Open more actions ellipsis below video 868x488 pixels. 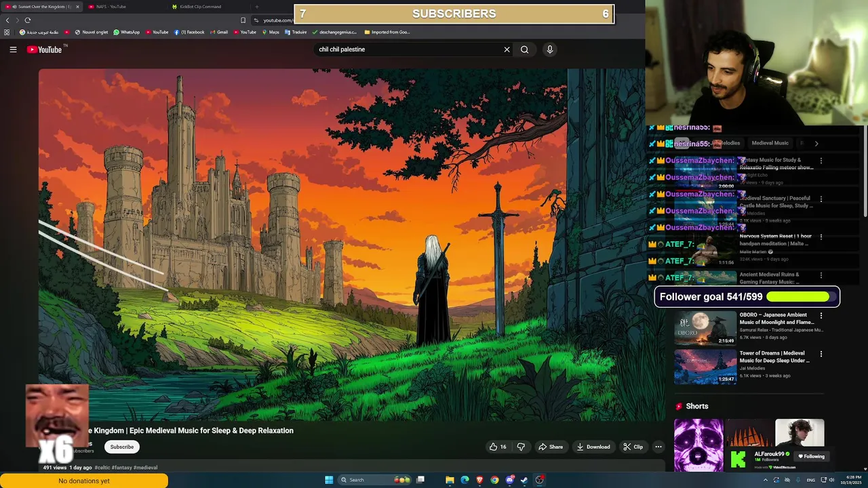click(x=658, y=447)
